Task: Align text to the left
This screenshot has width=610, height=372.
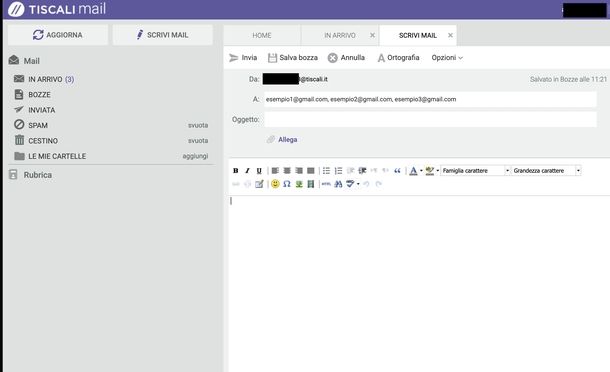Action: tap(275, 170)
